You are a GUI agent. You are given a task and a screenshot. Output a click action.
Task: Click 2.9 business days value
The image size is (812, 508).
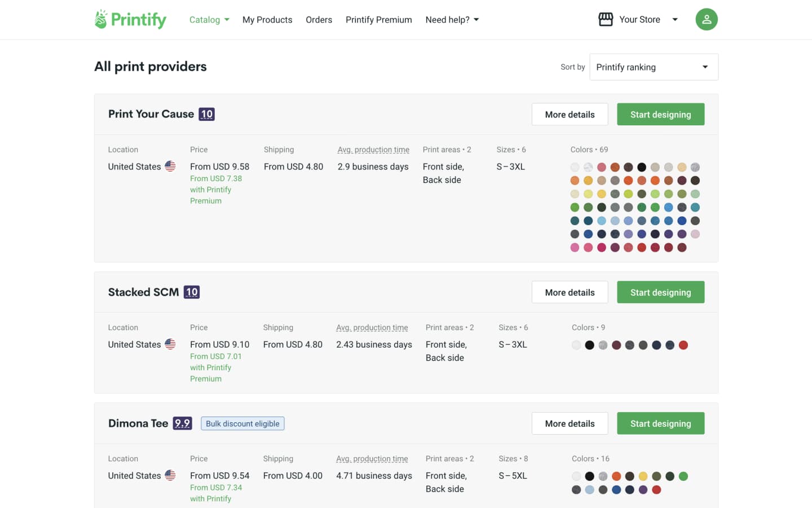373,167
